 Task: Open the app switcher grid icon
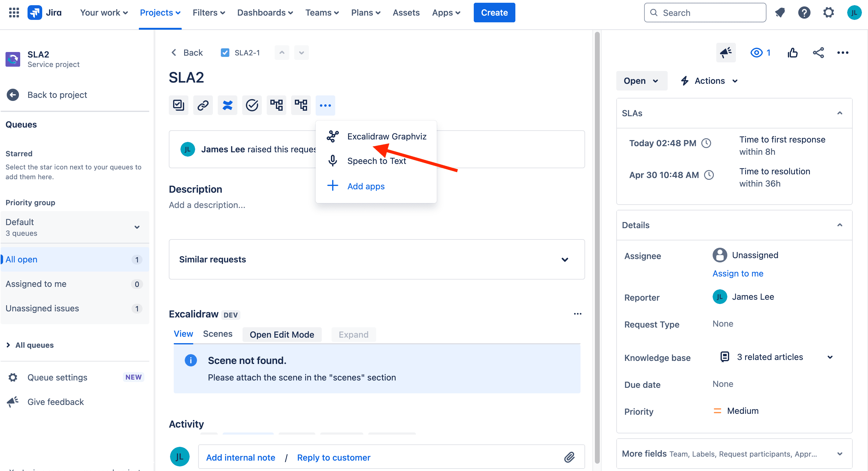tap(14, 13)
